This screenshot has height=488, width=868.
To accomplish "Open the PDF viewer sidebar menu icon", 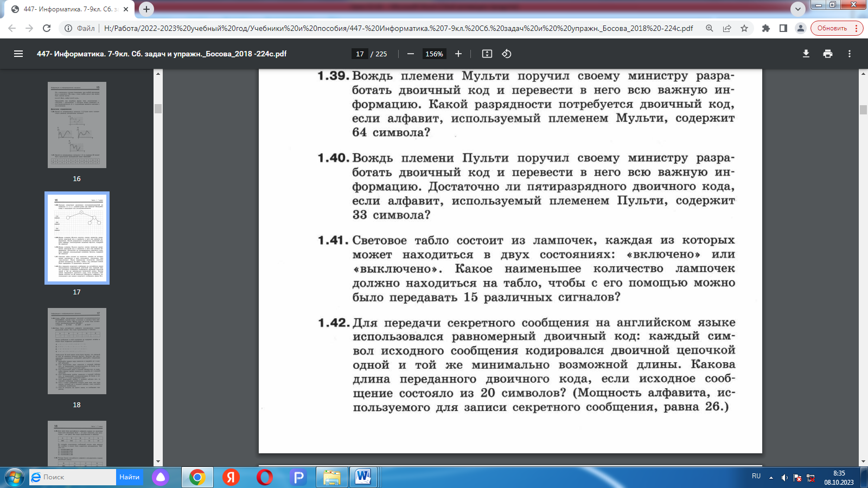I will (18, 54).
